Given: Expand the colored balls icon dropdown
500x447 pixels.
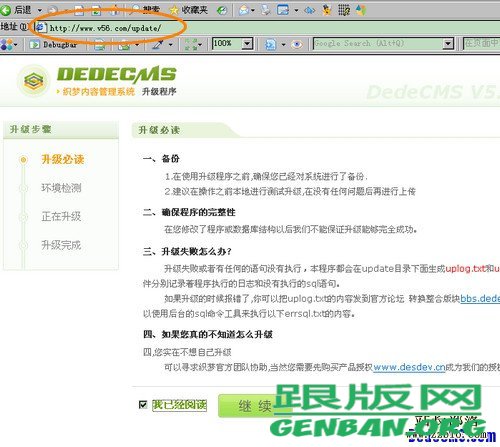Looking at the screenshot, I should [x=16, y=44].
